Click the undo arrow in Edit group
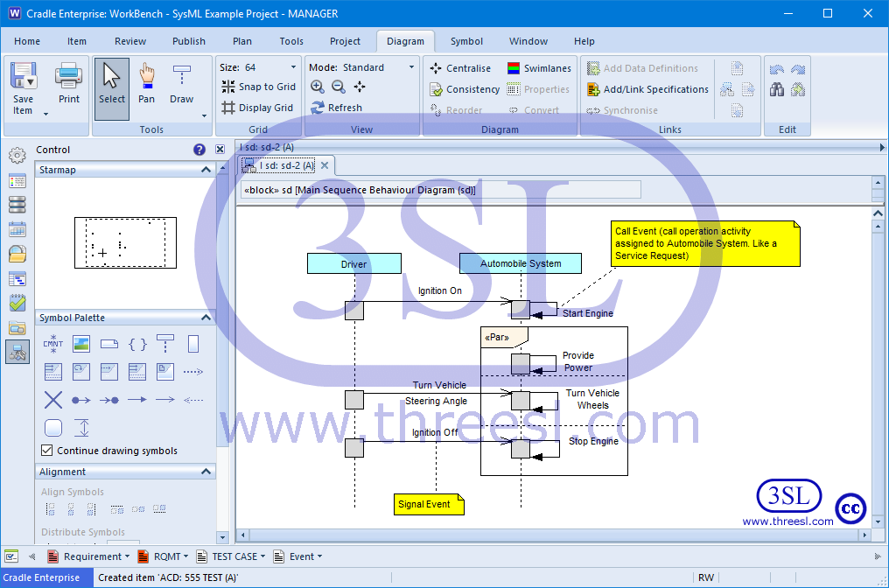Viewport: 889px width, 588px height. [777, 69]
